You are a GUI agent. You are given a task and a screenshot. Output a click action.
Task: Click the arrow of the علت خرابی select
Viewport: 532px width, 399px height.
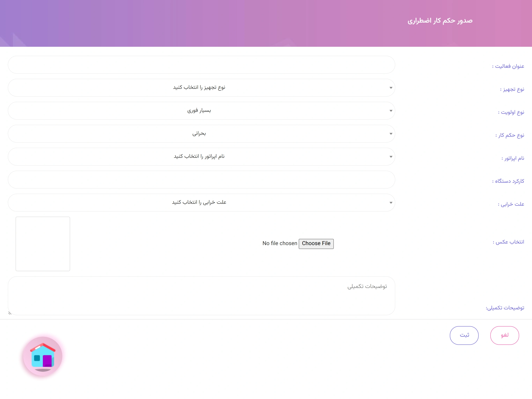(391, 203)
